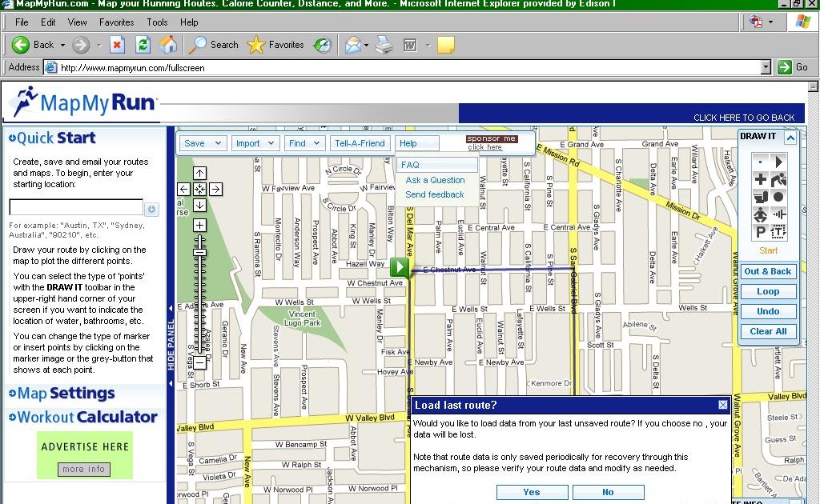Choose Ask a Question menu entry
820x504 pixels.
[435, 180]
